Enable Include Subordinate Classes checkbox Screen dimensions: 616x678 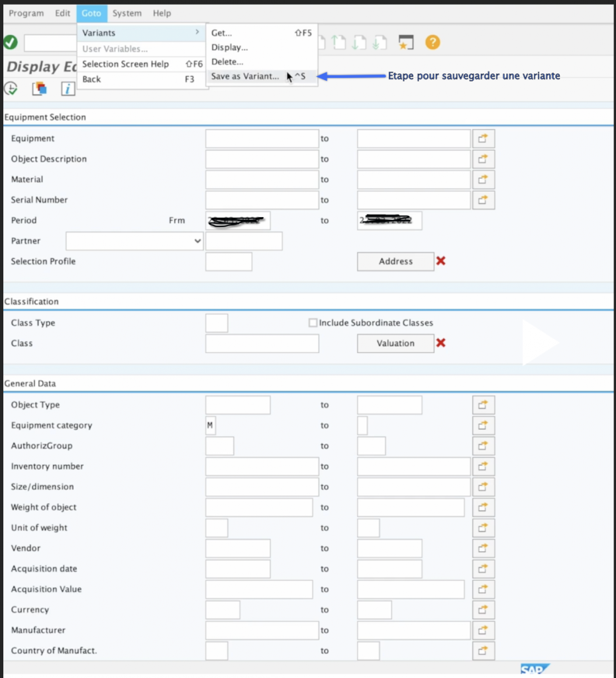[x=313, y=323]
